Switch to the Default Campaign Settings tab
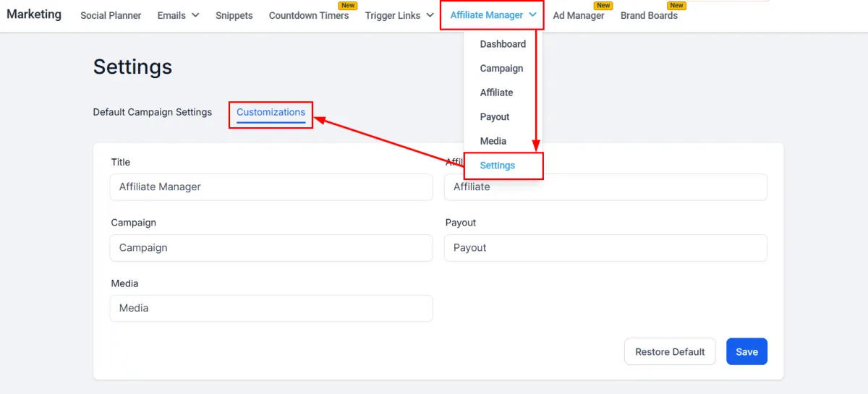Image resolution: width=868 pixels, height=394 pixels. click(153, 112)
